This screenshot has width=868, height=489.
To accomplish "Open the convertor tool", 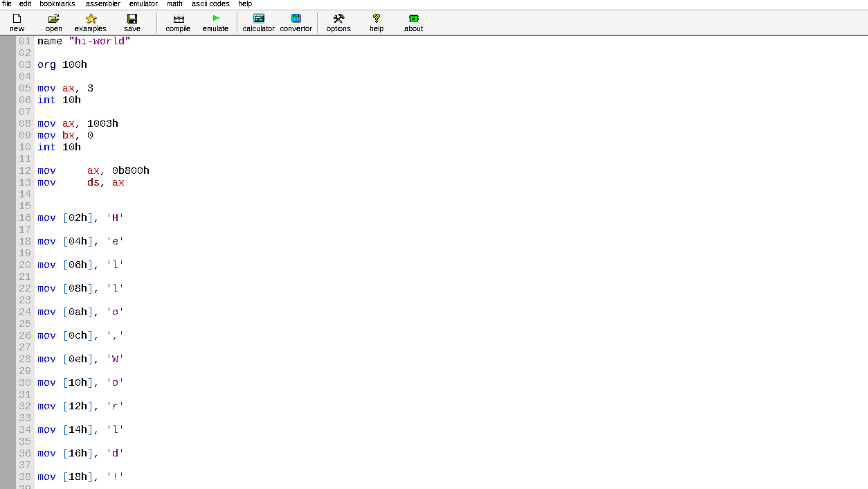I will tap(296, 19).
